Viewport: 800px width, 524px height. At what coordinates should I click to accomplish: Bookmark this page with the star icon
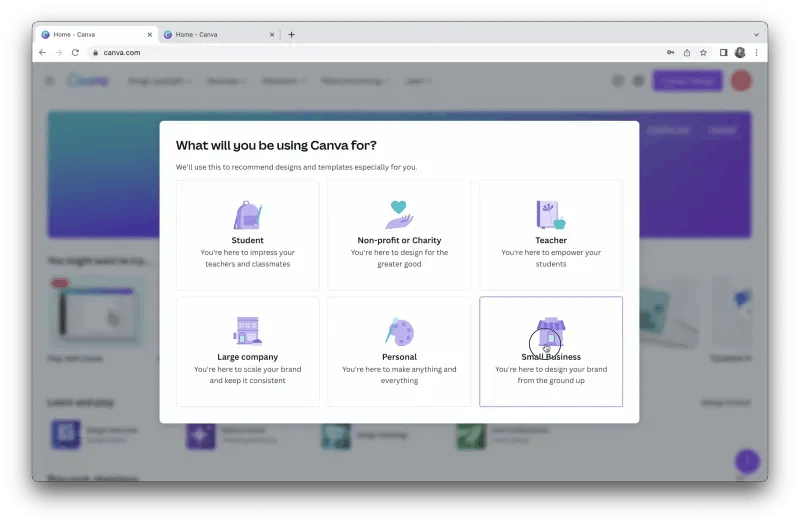click(704, 53)
